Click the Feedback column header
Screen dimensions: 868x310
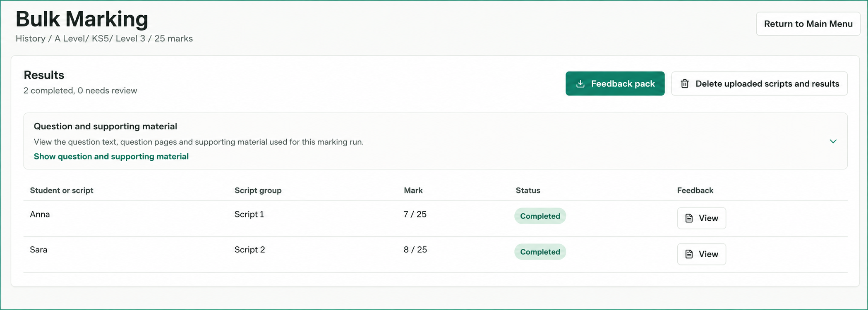tap(695, 190)
